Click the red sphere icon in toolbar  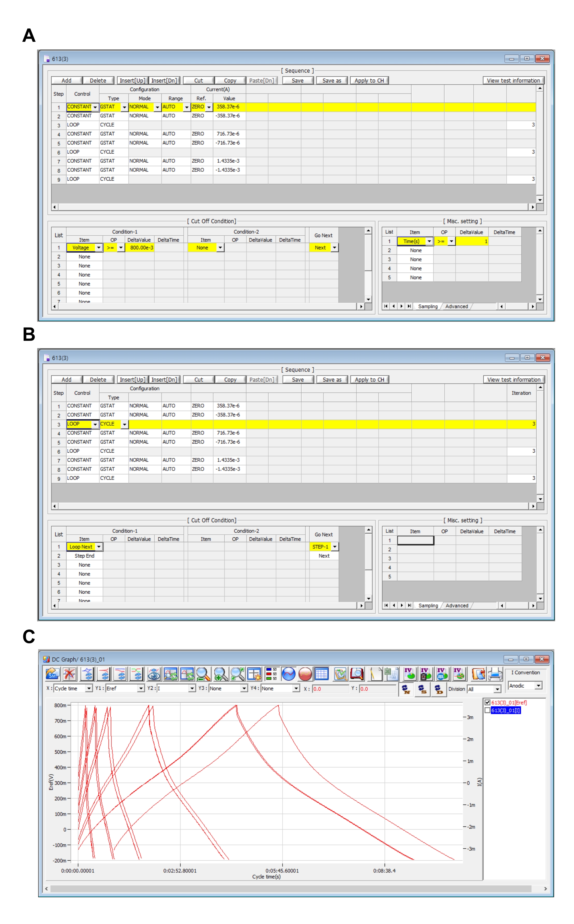click(x=305, y=675)
